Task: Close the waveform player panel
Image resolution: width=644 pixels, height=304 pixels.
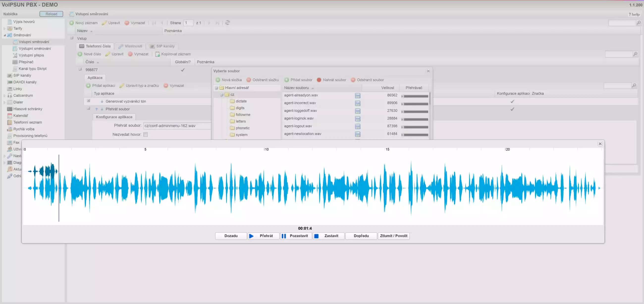Action: [600, 144]
